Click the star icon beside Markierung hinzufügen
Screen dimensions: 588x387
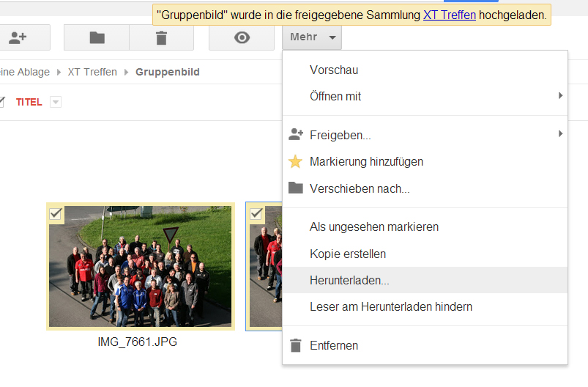click(x=296, y=161)
